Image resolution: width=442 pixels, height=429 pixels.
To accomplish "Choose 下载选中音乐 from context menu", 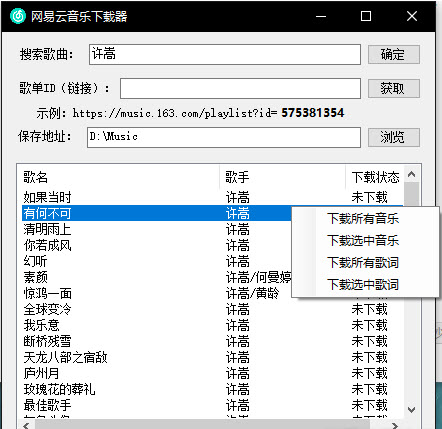I will [363, 241].
